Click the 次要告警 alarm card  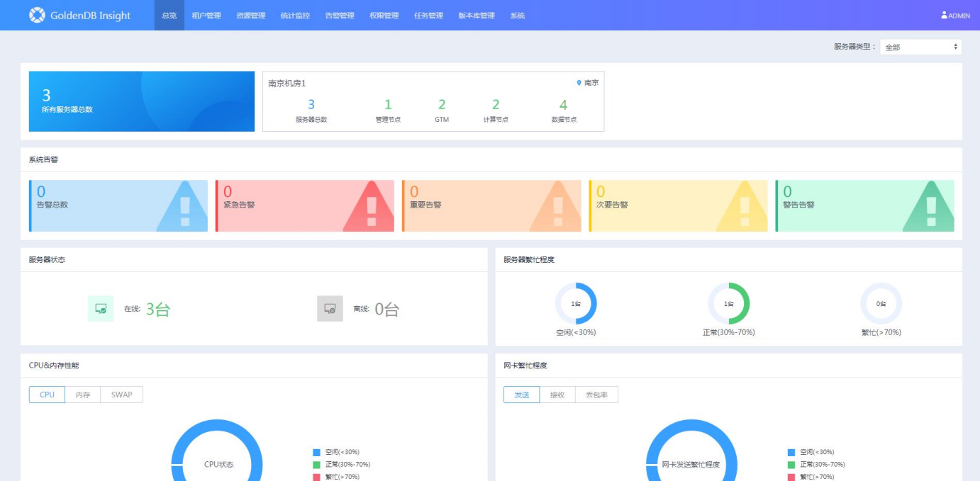click(678, 206)
